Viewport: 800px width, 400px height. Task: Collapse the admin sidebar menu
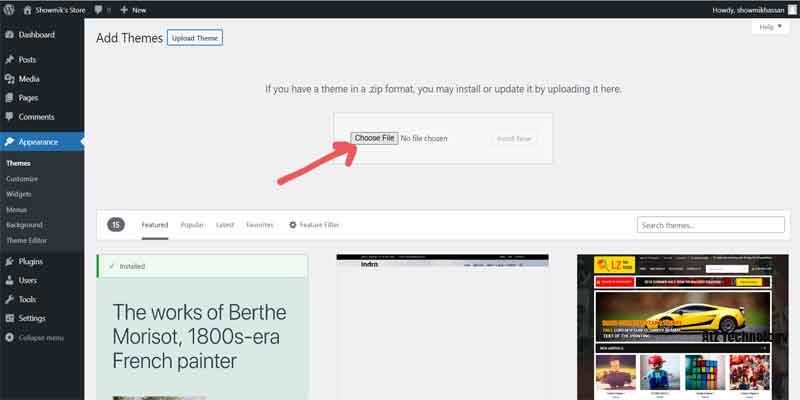(x=35, y=338)
